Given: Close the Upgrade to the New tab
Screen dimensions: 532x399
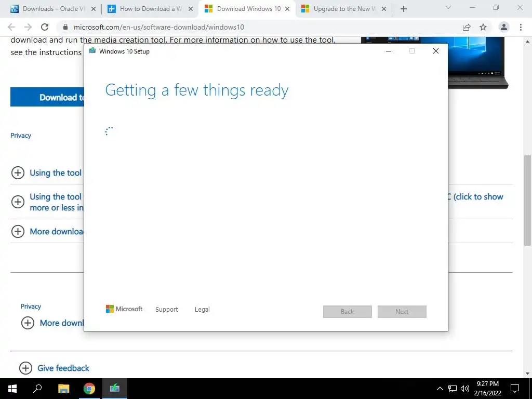Looking at the screenshot, I should (384, 9).
